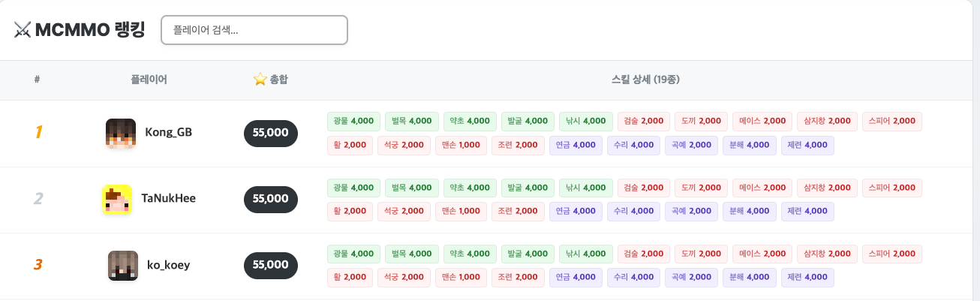Screen dimensions: 980x301
Task: Click ko_koey's 제련 4,000 skill chip
Action: coord(807,278)
